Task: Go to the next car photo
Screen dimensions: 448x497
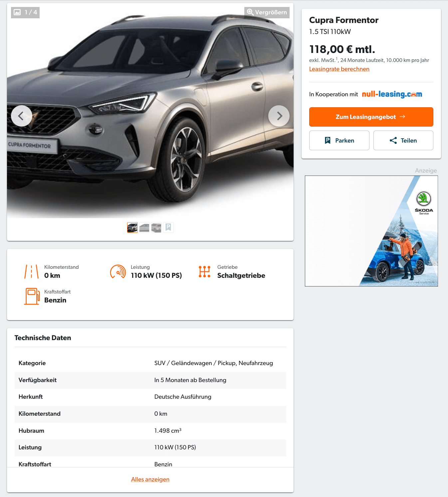Action: tap(279, 116)
